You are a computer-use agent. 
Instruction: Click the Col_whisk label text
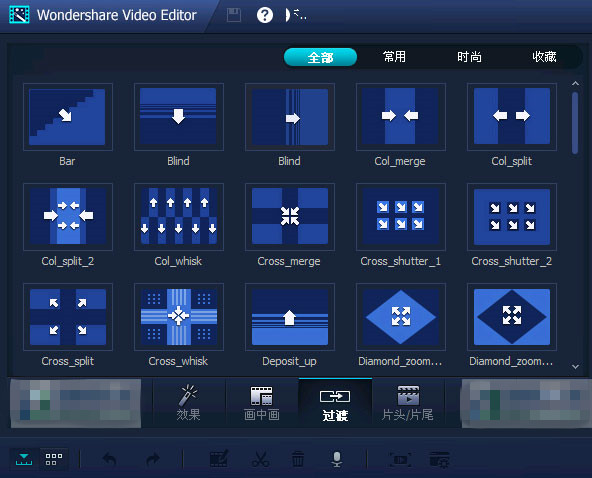(x=178, y=261)
